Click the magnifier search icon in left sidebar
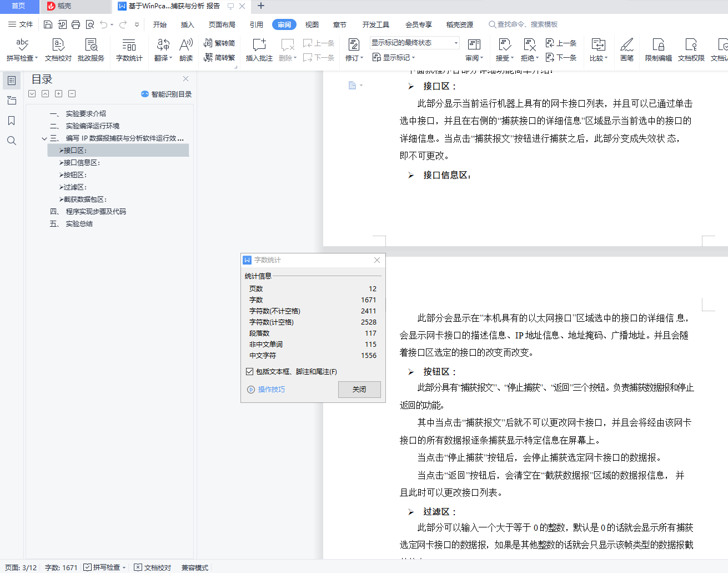This screenshot has width=728, height=573. coord(12,141)
